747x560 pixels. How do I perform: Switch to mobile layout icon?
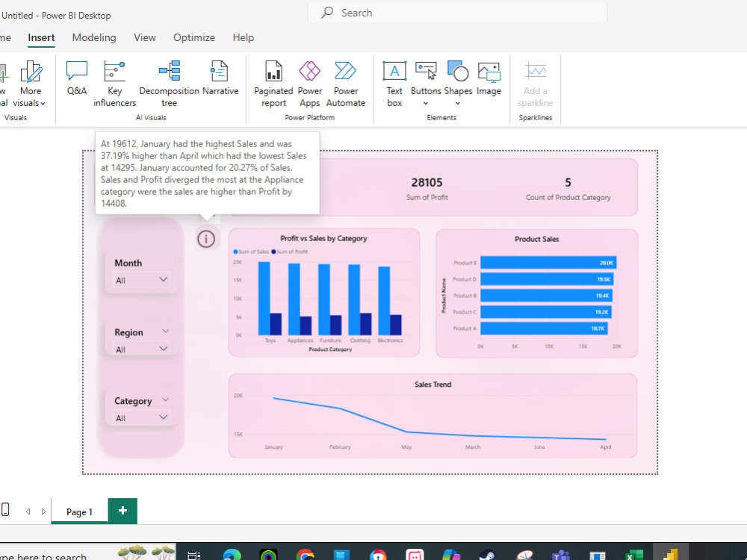tap(5, 509)
